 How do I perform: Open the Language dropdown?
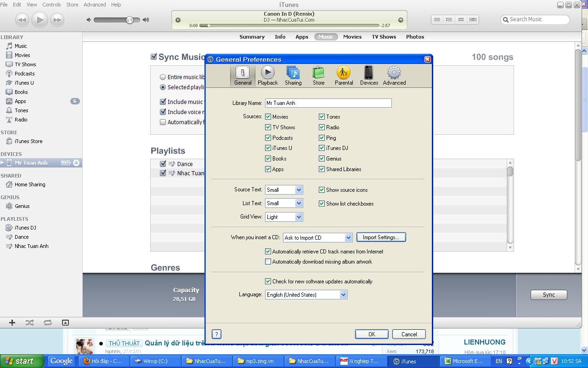point(306,295)
